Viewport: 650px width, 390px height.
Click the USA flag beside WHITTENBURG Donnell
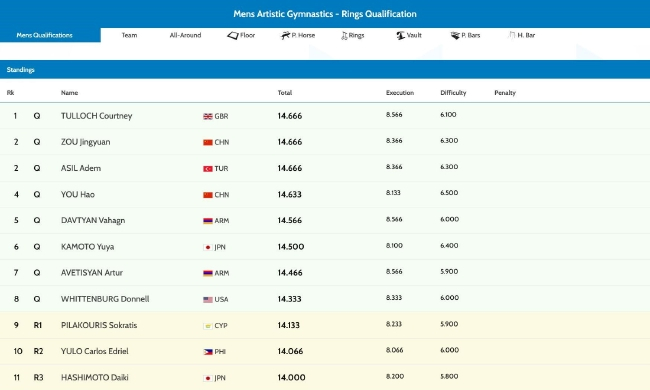pos(208,300)
